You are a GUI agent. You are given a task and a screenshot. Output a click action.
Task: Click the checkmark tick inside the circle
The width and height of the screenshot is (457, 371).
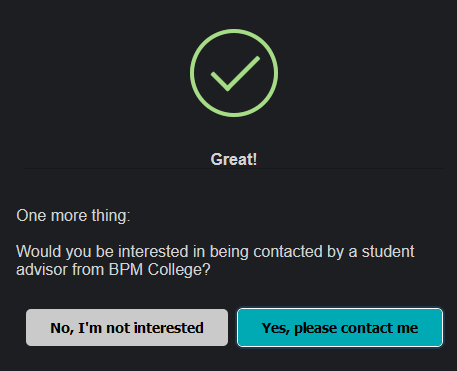pos(235,74)
